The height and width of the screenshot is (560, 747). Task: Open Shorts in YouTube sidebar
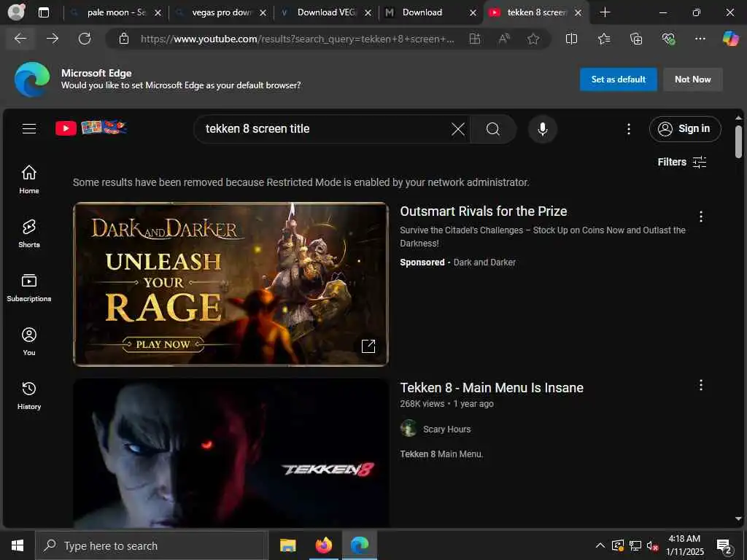click(29, 233)
